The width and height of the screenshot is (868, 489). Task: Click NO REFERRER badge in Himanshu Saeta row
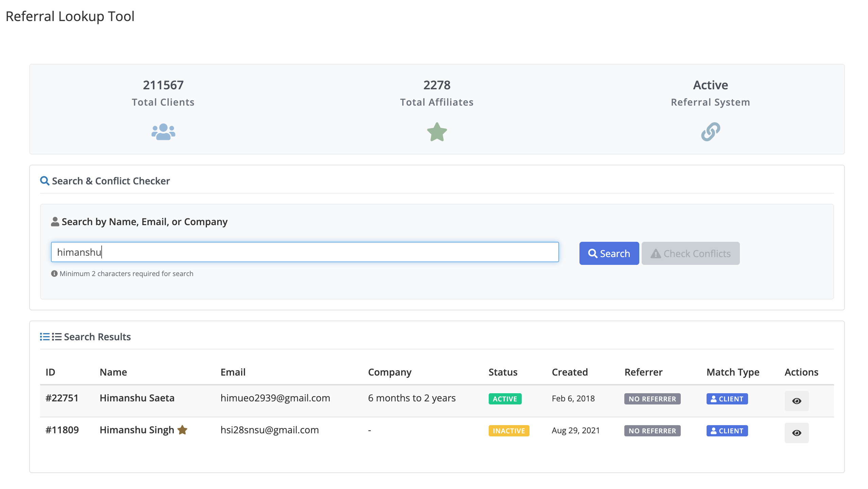[652, 399]
